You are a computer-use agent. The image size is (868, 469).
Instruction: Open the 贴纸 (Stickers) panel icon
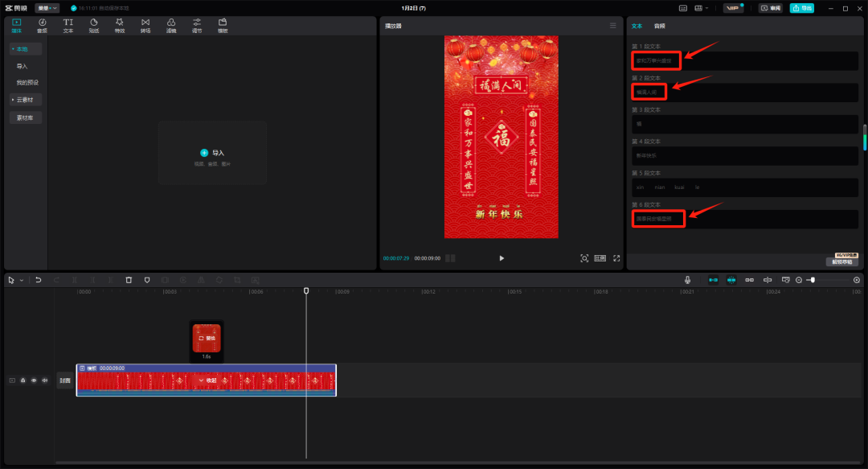(x=94, y=26)
